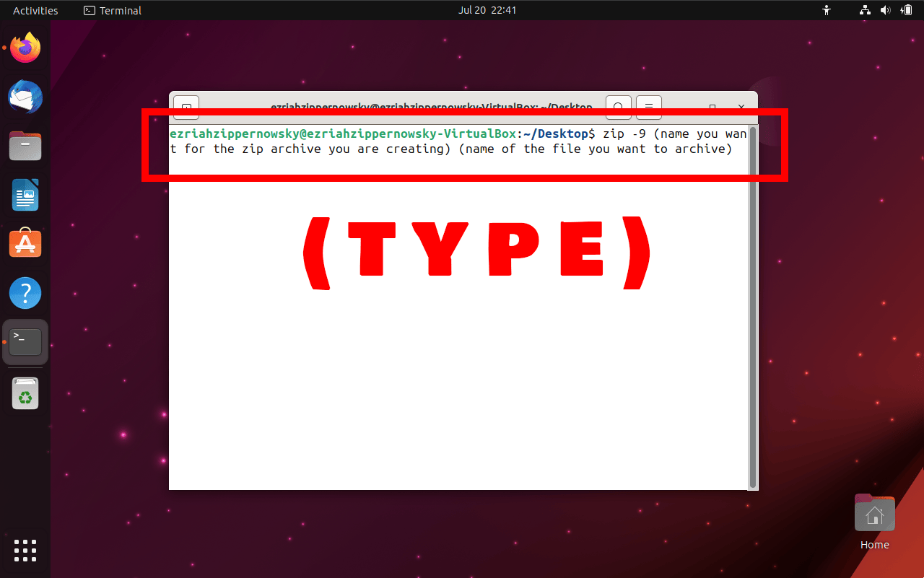Screen dimensions: 924x578
Task: Open Ubuntu Software center
Action: [25, 243]
